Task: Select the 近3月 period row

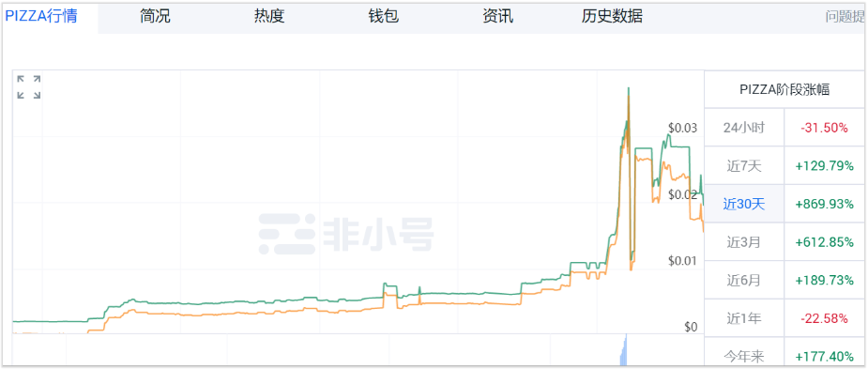Action: point(784,242)
